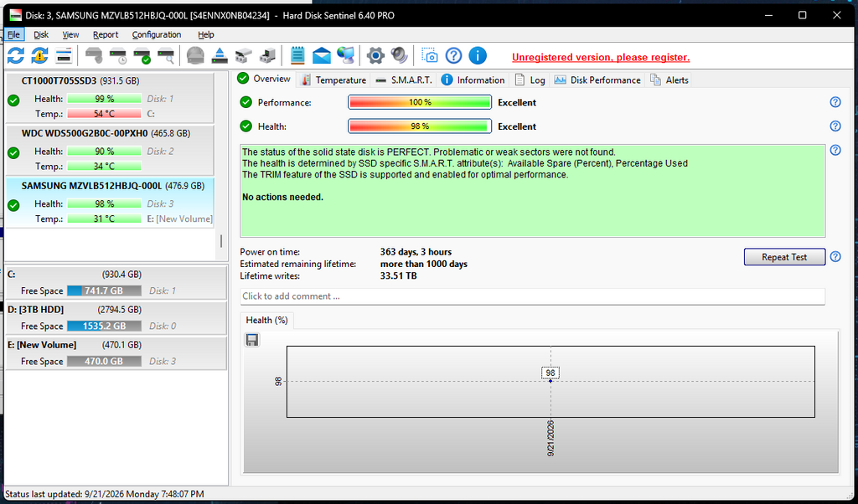Click the comment field to add comment

pyautogui.click(x=532, y=296)
